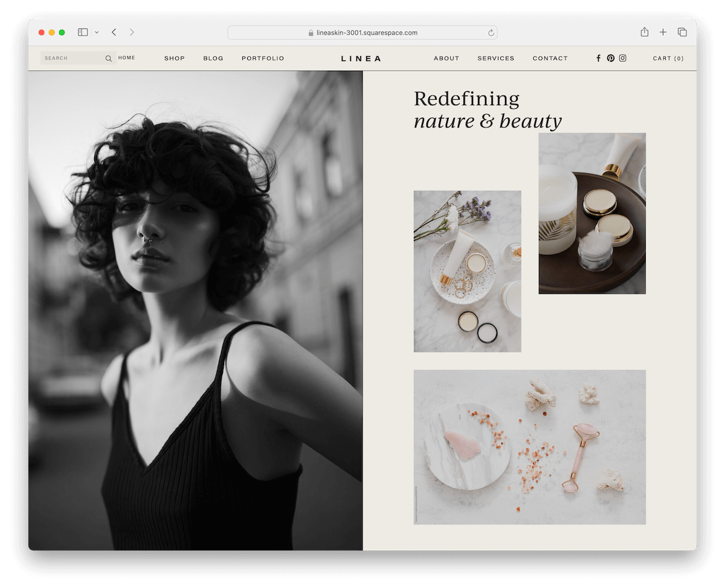Open a new tab with the plus icon
Viewport: 725px width, 588px height.
point(663,32)
